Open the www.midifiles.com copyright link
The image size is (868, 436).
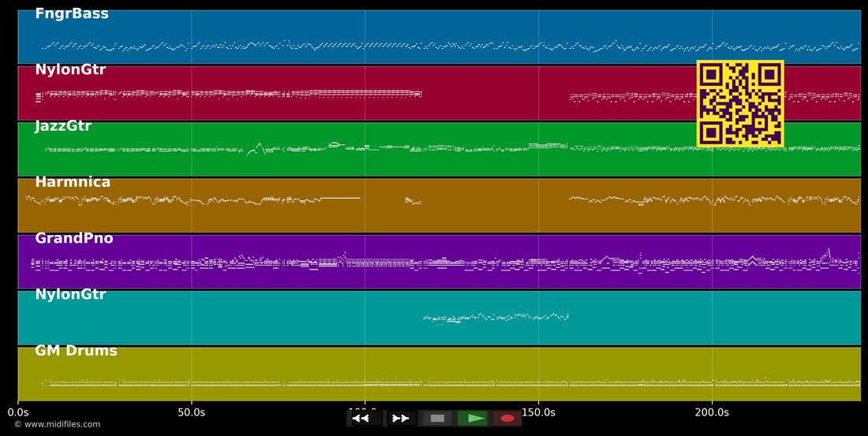pos(58,424)
